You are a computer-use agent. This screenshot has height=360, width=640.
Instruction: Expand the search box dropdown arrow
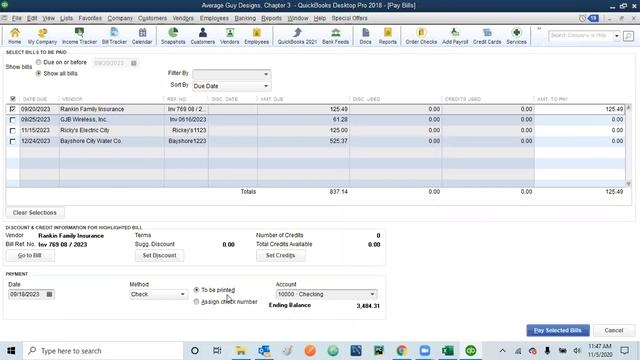tap(617, 36)
